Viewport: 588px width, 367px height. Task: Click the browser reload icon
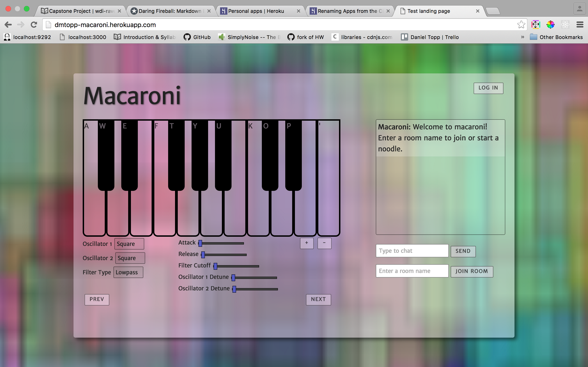[x=34, y=25]
